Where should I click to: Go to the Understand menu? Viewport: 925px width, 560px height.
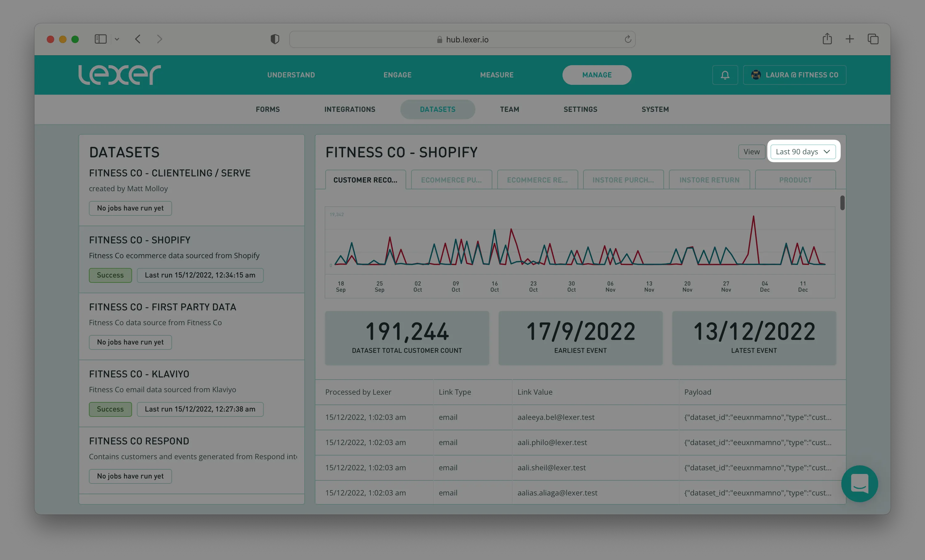point(291,75)
